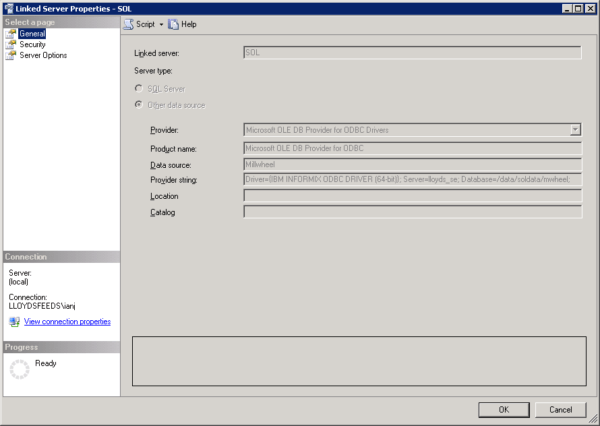This screenshot has height=426, width=600.
Task: Click the connection properties icon
Action: (x=14, y=321)
